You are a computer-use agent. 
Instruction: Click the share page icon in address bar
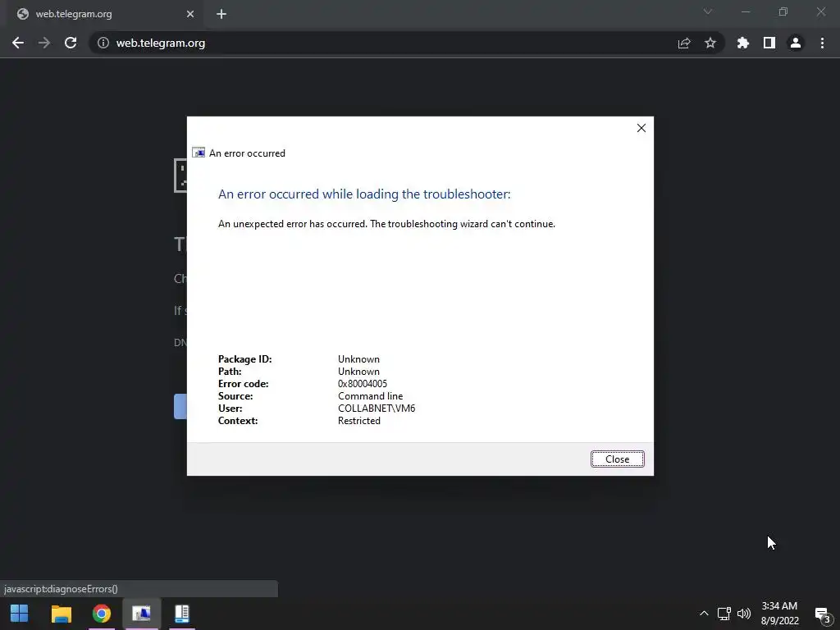point(684,43)
